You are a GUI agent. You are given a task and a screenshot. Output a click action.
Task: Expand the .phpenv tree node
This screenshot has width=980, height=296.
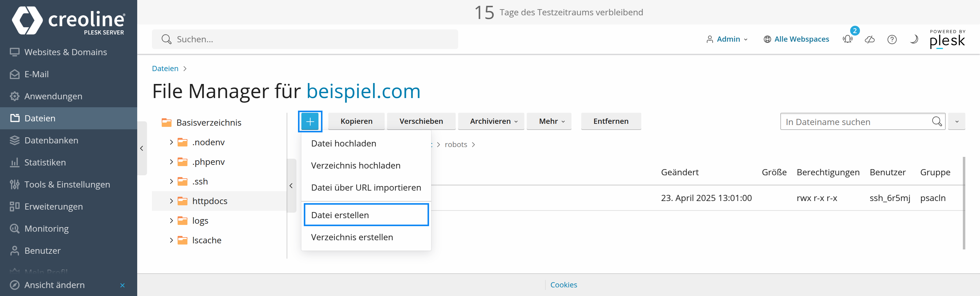[x=171, y=162]
